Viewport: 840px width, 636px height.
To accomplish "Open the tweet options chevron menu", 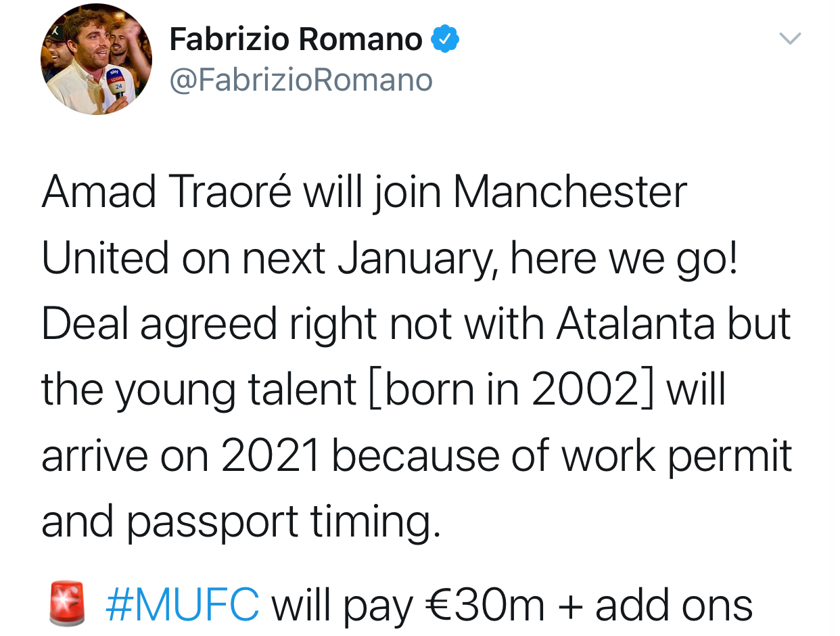I will (x=790, y=39).
